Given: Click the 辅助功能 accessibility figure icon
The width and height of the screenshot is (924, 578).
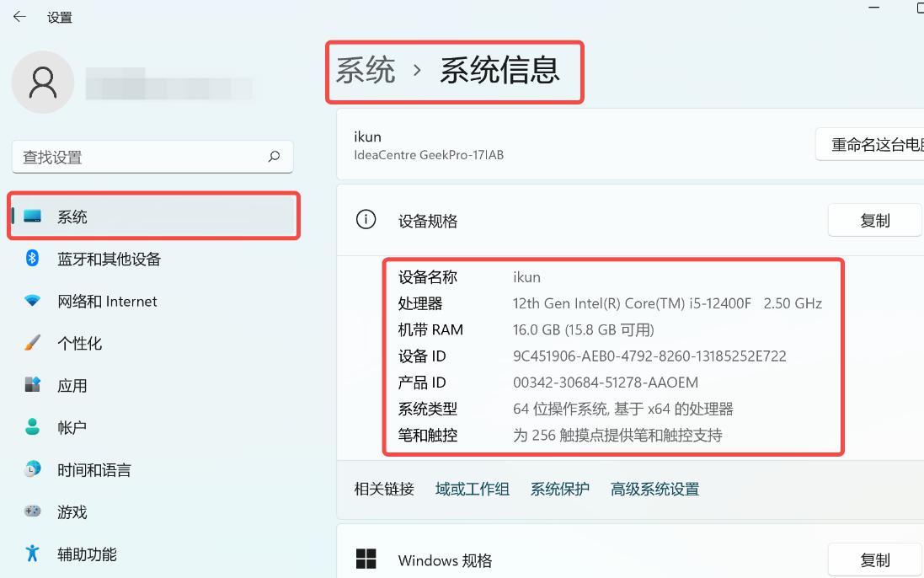Looking at the screenshot, I should (x=32, y=554).
